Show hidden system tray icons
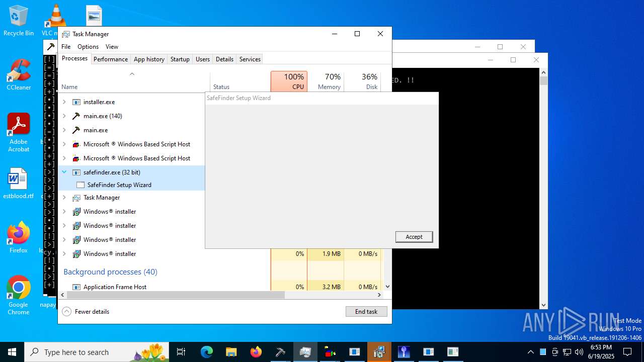Image resolution: width=644 pixels, height=362 pixels. click(x=530, y=352)
